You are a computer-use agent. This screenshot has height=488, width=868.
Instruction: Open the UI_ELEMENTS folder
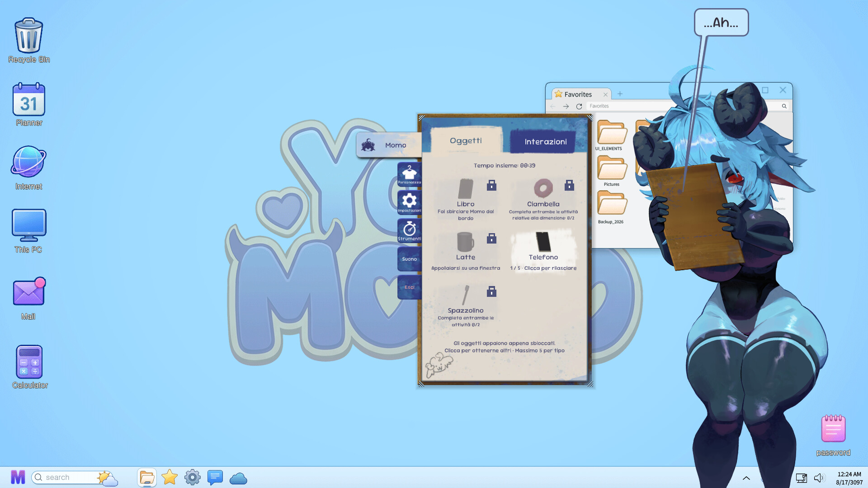tap(612, 135)
